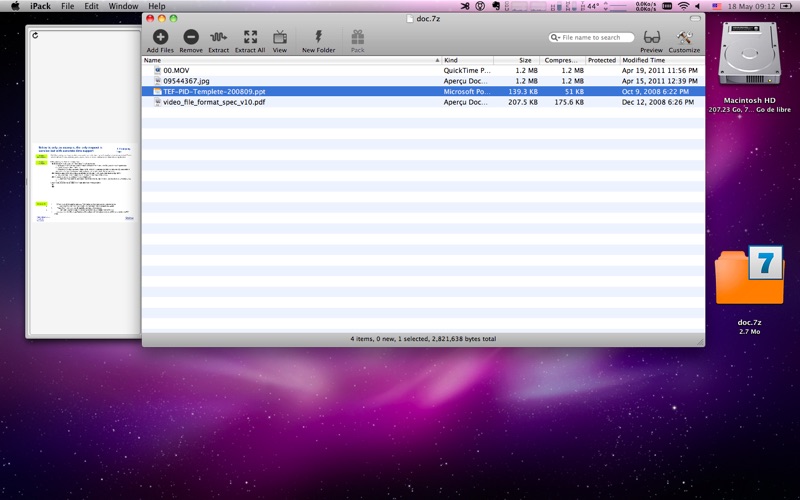Click the Pack toolbar icon

358,37
